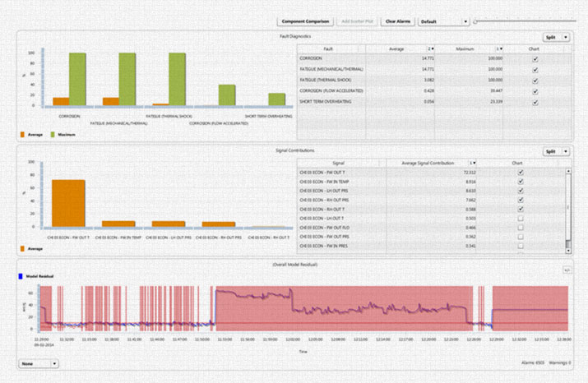Enable Chart for the FW OUT FLO signal
Image resolution: width=588 pixels, height=383 pixels.
521,228
